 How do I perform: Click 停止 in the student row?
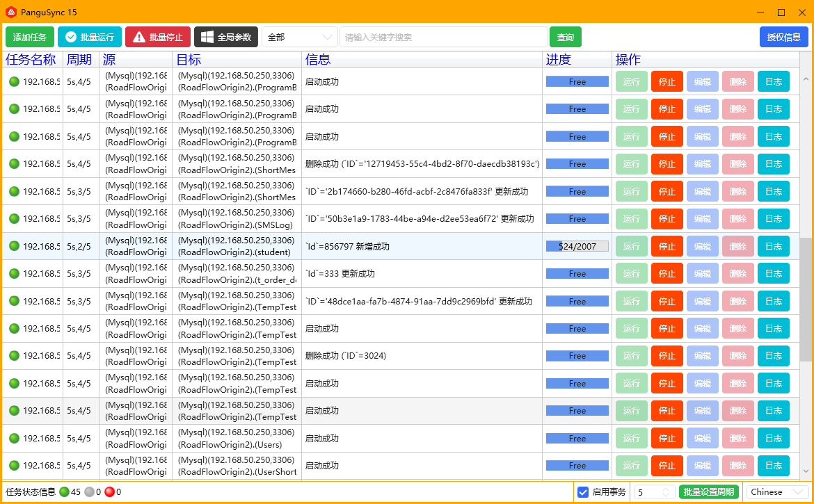click(x=667, y=246)
